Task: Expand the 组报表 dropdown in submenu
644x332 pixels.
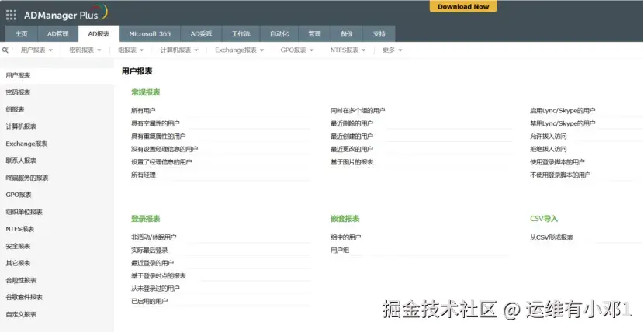Action: [131, 50]
